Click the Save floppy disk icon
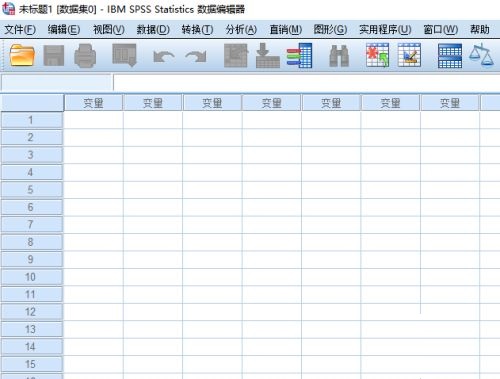 (x=54, y=56)
